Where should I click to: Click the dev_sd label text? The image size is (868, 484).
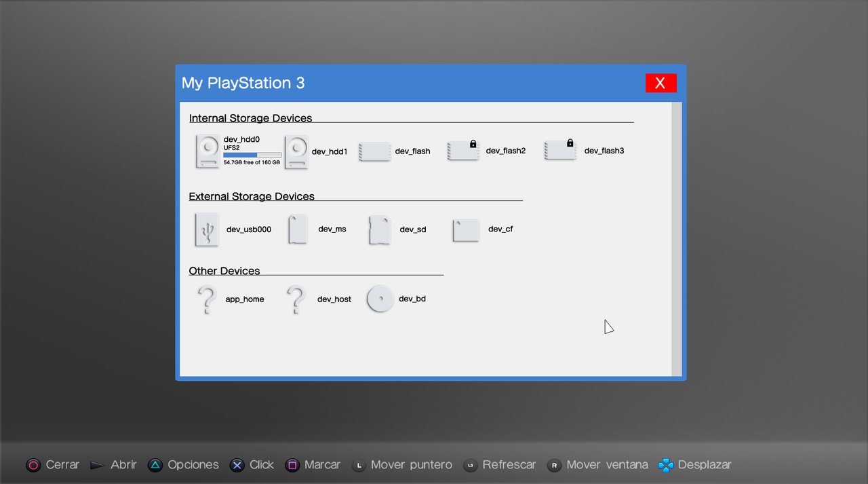pos(413,230)
